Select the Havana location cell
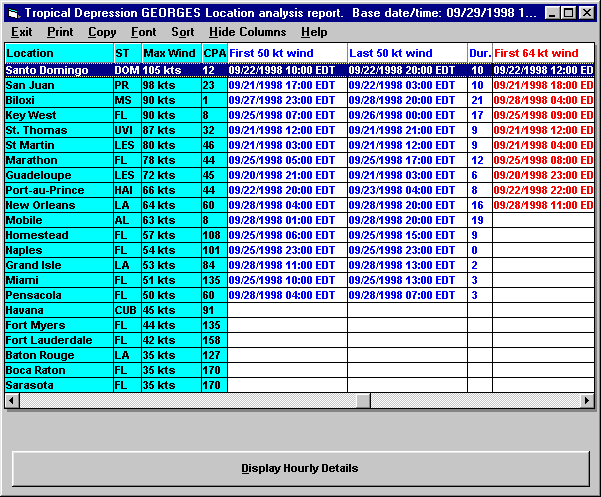This screenshot has height=497, width=601. click(59, 310)
